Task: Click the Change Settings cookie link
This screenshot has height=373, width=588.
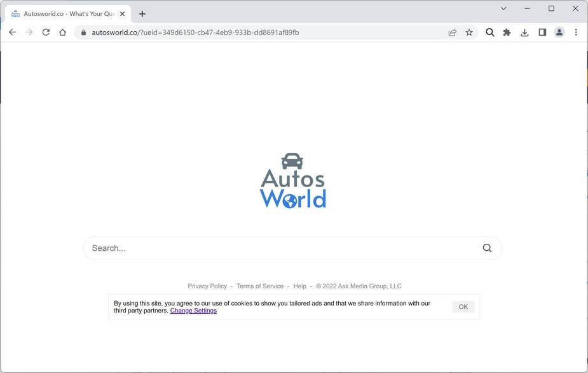Action: point(193,311)
